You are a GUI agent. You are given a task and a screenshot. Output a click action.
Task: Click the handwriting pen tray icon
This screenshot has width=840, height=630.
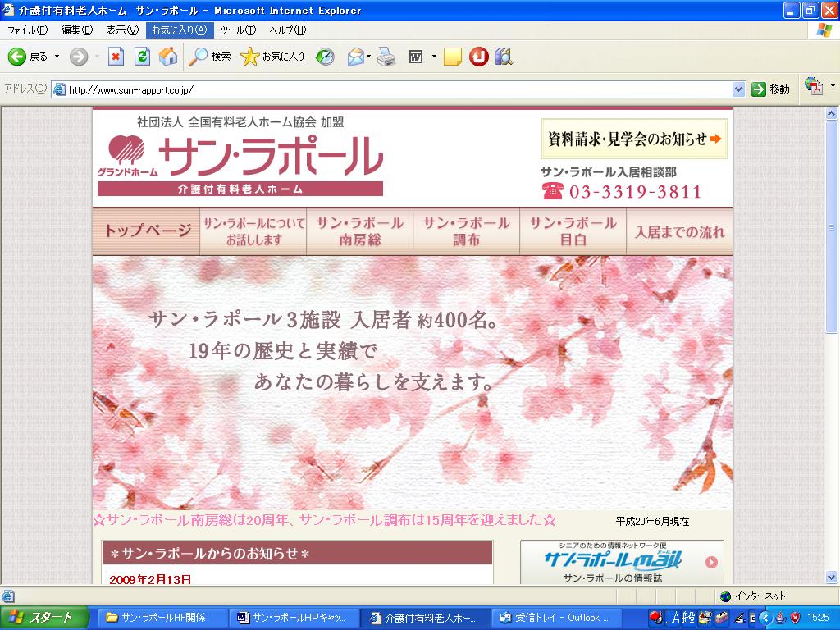[741, 618]
